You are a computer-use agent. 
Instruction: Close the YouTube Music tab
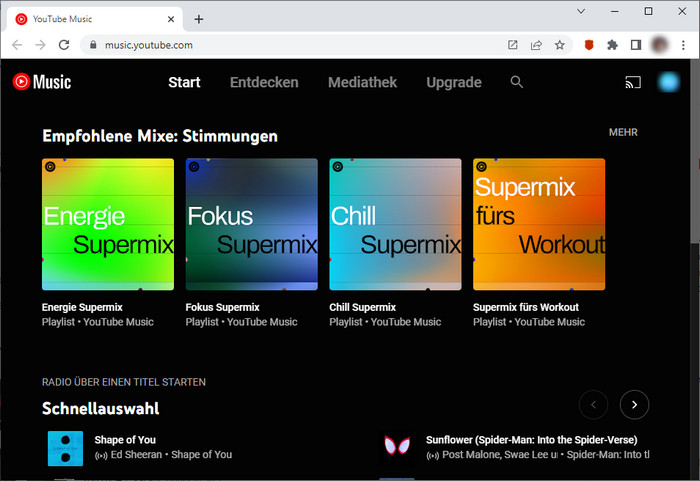(171, 19)
